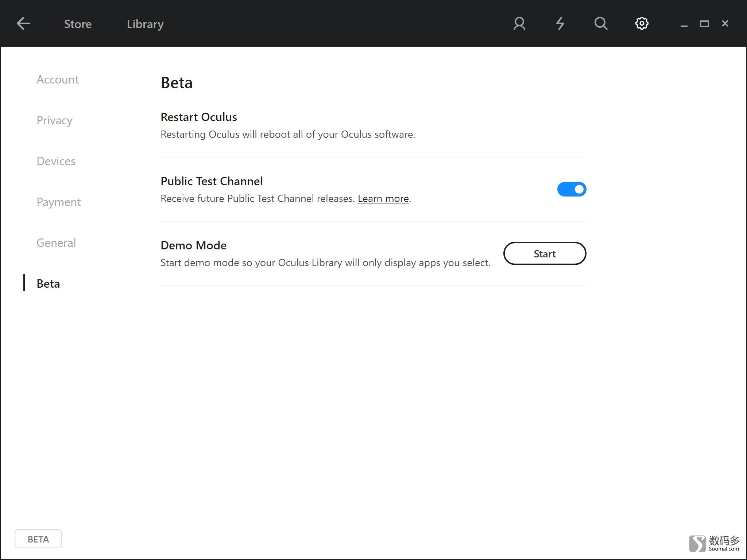Click the 'Receive future Public Test Channel' text
Viewport: 747px width, 560px height.
click(258, 199)
